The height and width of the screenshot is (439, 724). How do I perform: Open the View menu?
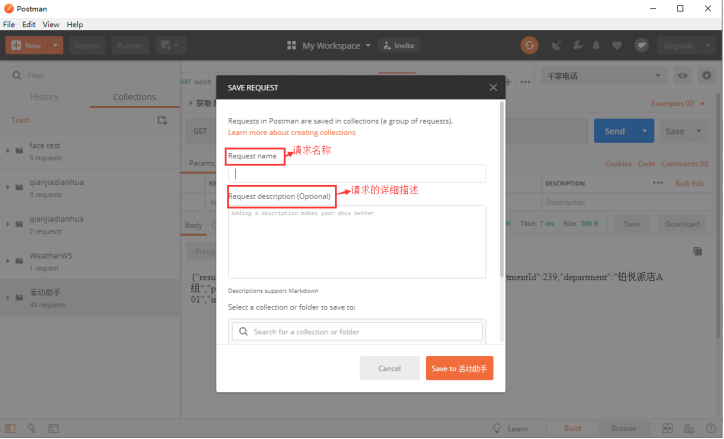click(51, 24)
